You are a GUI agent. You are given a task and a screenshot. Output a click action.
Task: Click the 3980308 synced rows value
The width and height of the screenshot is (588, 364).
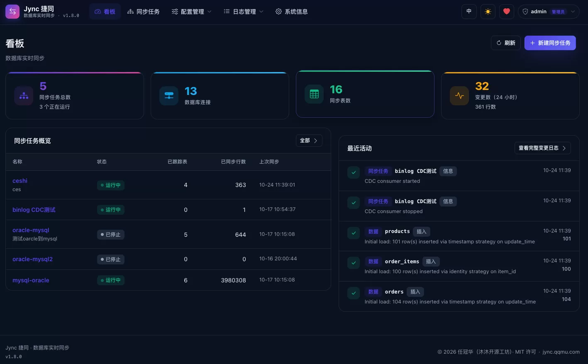click(233, 280)
